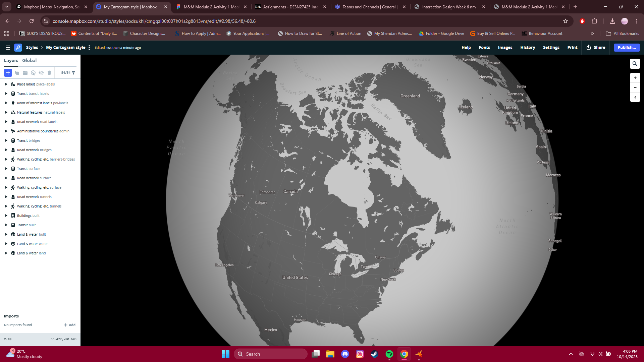Add a new layer
Image resolution: width=644 pixels, height=362 pixels.
click(8, 73)
